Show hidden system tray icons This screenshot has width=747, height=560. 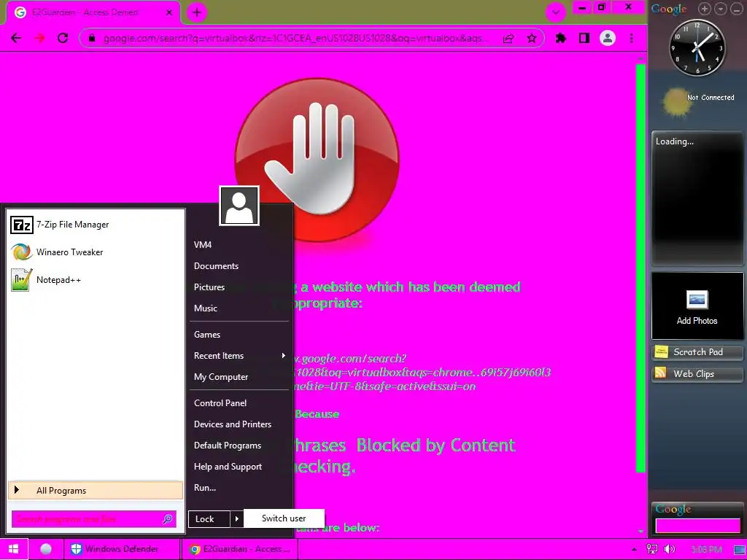[634, 550]
